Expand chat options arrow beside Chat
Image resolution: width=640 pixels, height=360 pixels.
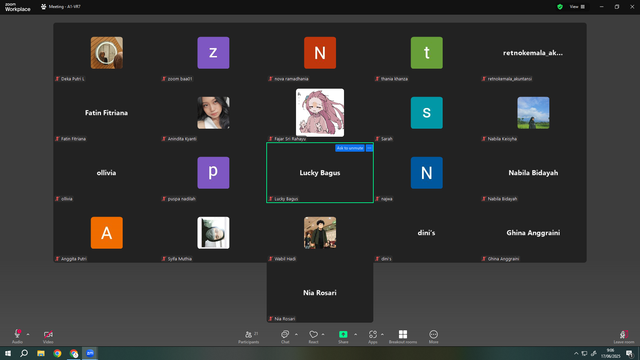pos(296,334)
